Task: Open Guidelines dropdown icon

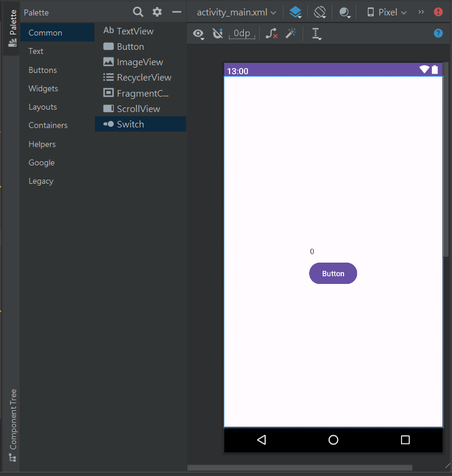Action: click(x=317, y=34)
